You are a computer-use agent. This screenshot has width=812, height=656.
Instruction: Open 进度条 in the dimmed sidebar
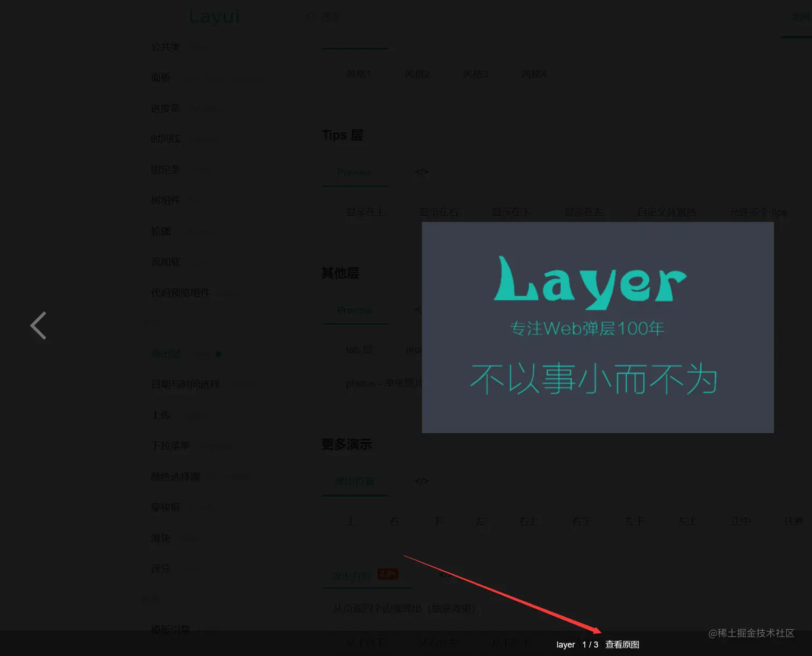tap(165, 108)
